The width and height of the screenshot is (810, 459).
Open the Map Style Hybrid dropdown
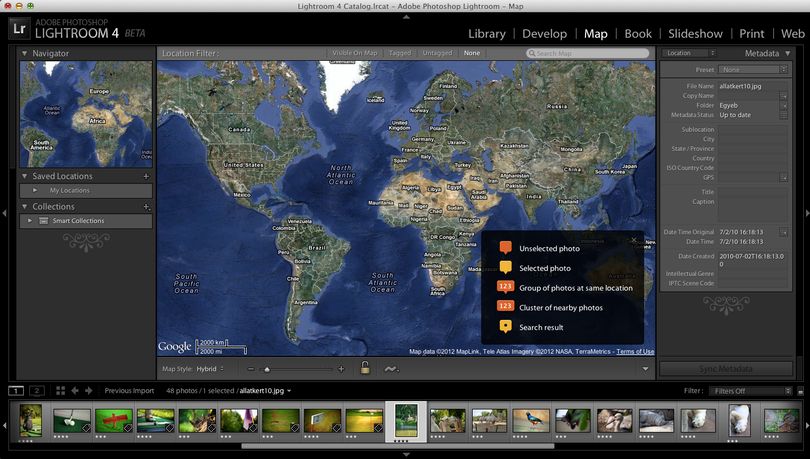pyautogui.click(x=210, y=369)
